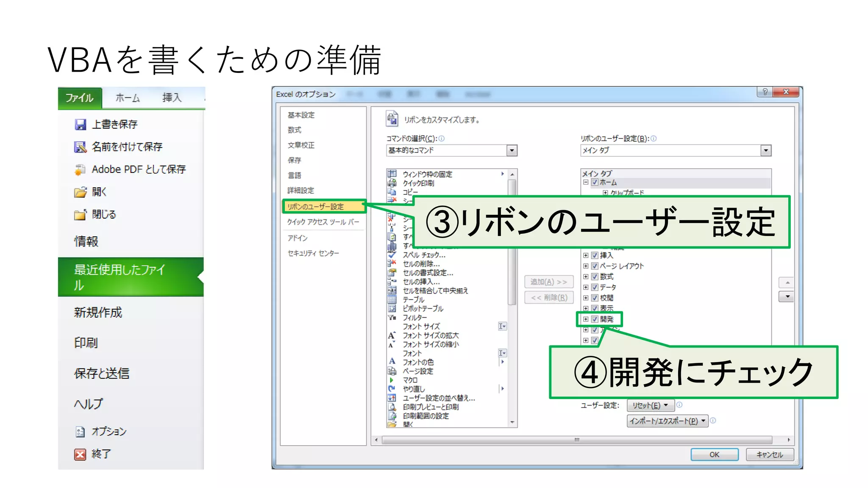Image resolution: width=868 pixels, height=488 pixels.
Task: Click the クイック印刷 printer icon
Action: pos(392,183)
